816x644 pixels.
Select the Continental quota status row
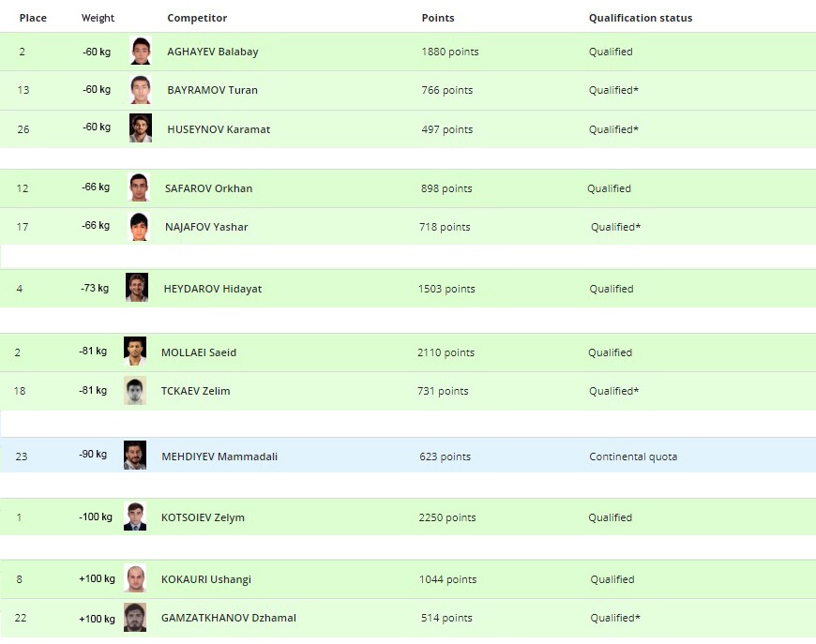point(408,456)
